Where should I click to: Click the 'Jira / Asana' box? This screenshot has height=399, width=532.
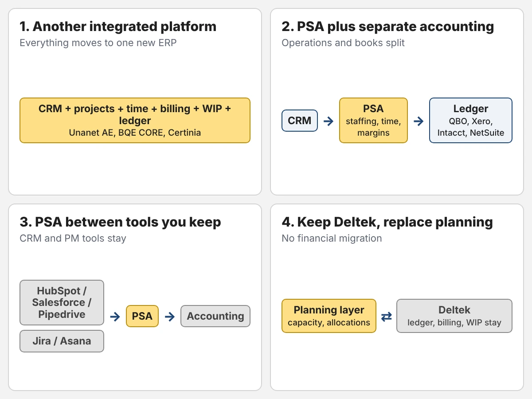click(x=62, y=341)
